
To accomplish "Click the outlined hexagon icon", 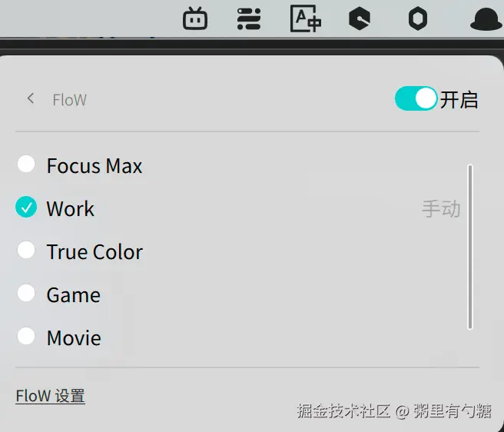I will pos(417,18).
